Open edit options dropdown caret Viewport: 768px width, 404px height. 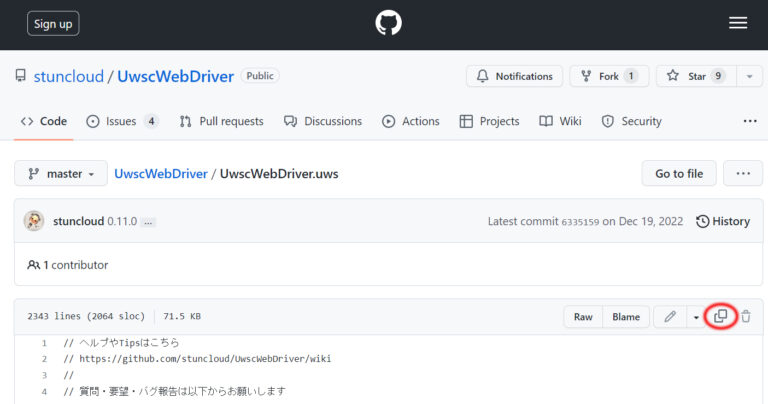(x=696, y=317)
